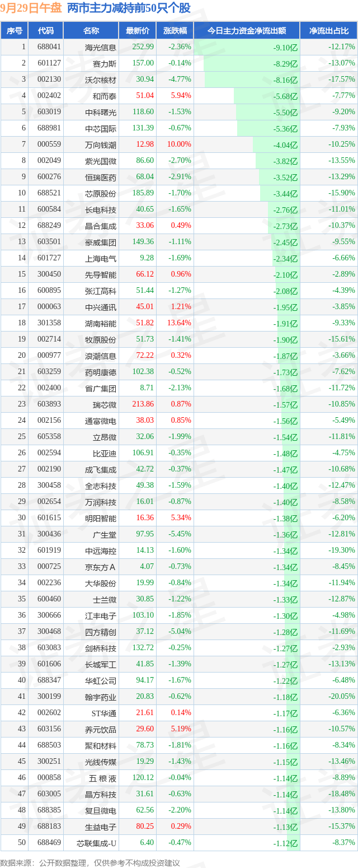The height and width of the screenshot is (868, 358).
Task: Select stock code 601127
Action: pyautogui.click(x=49, y=63)
